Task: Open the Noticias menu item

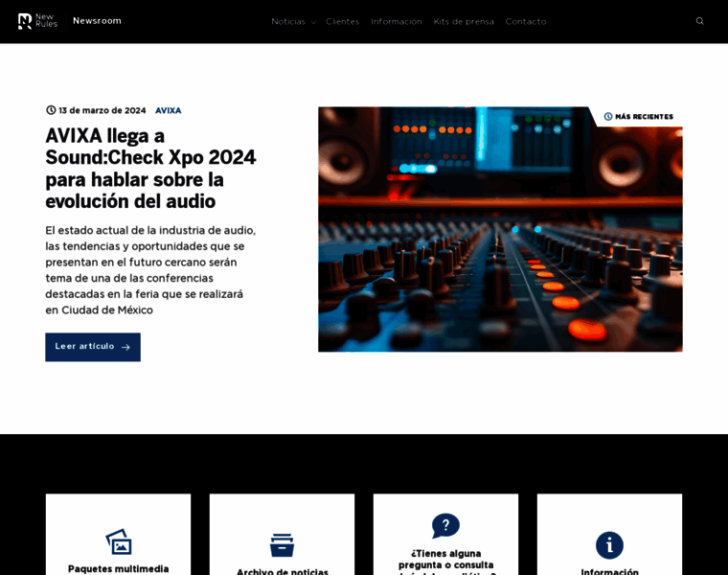Action: tap(288, 21)
